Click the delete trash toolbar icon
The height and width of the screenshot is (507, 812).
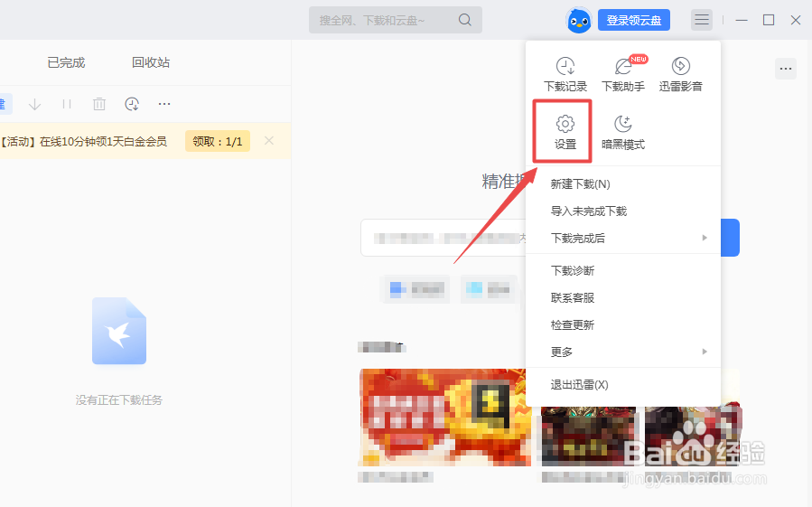pyautogui.click(x=99, y=104)
